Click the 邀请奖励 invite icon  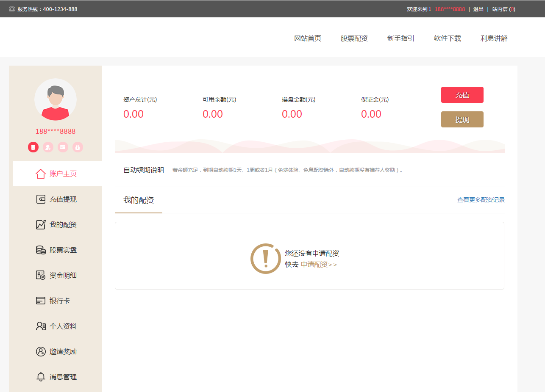[41, 351]
